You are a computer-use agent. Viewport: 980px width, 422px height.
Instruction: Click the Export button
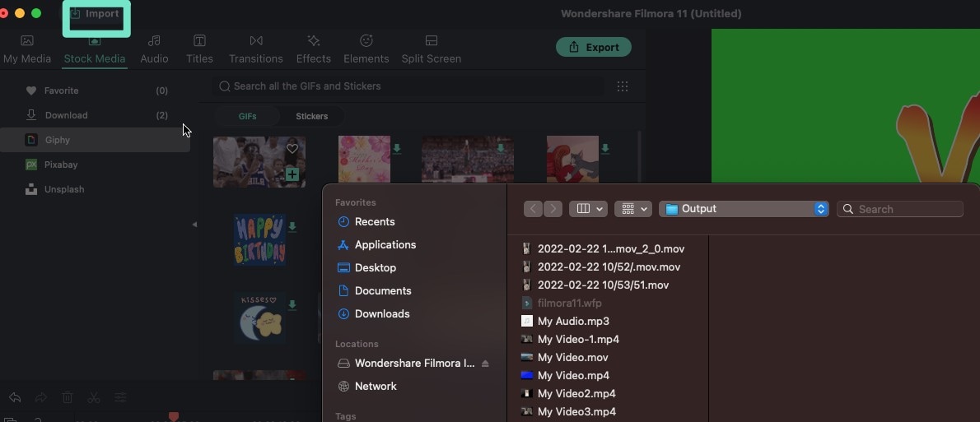(x=593, y=47)
